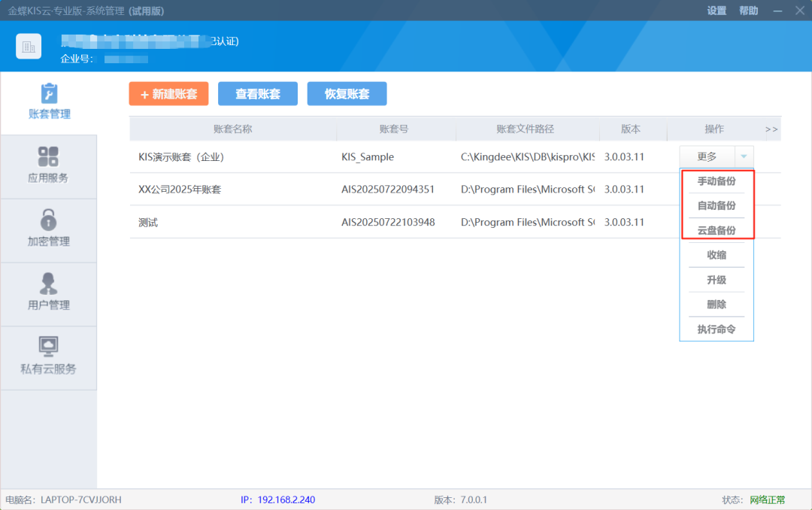
Task: Click the 更多 button for KIS演示账套
Action: 707,156
